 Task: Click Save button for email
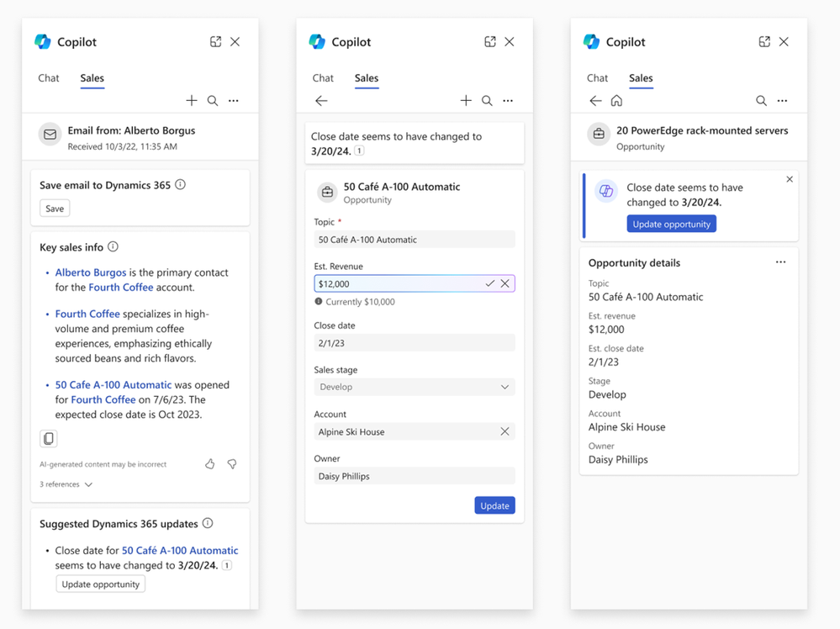point(55,209)
